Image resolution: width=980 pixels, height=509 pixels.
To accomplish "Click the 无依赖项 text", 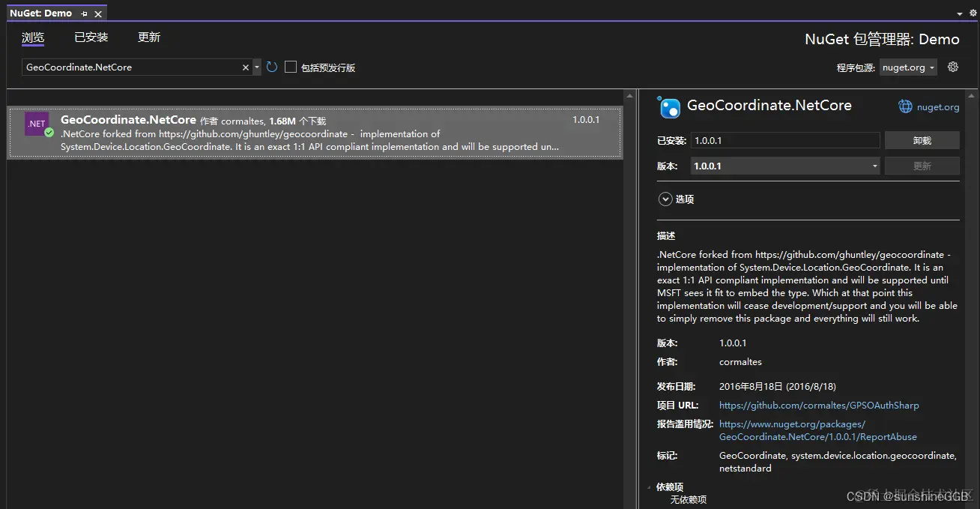I will click(x=689, y=499).
